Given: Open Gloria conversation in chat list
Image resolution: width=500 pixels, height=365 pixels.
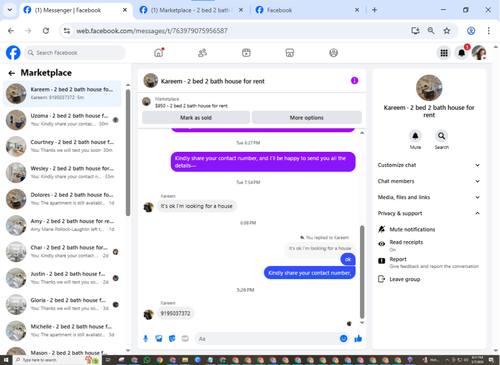Looking at the screenshot, I should [63, 304].
